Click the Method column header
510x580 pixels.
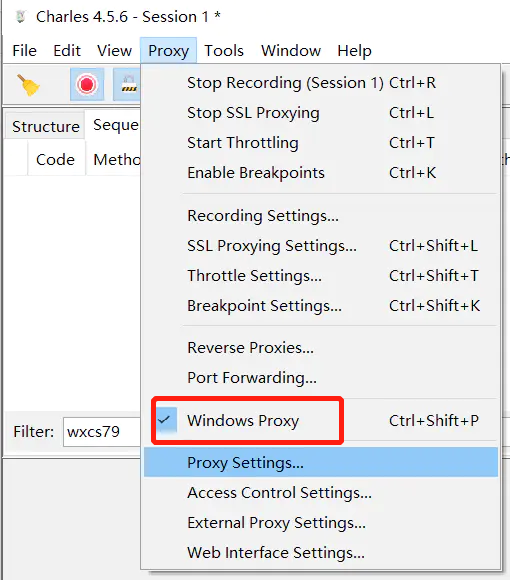116,160
